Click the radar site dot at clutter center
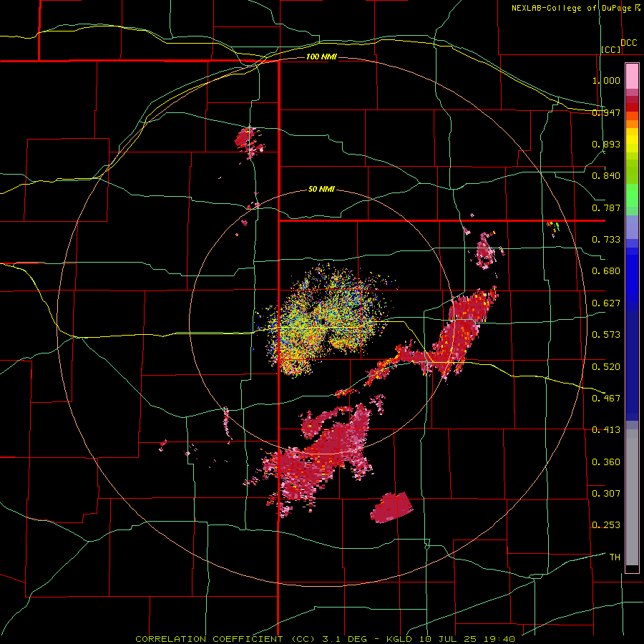The width and height of the screenshot is (644, 644). pos(323,321)
